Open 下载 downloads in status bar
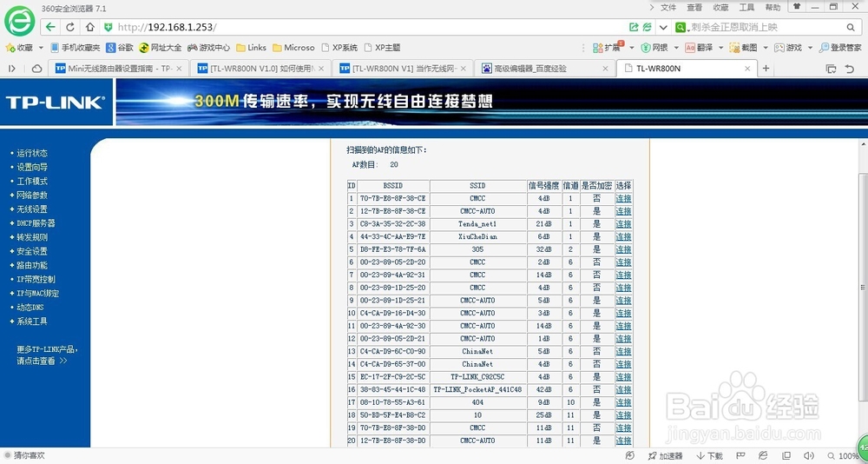This screenshot has height=464, width=868. point(710,455)
